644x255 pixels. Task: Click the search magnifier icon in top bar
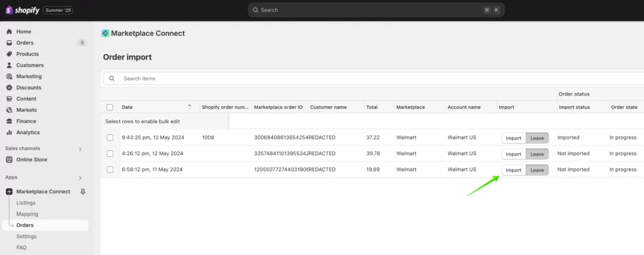pos(255,10)
